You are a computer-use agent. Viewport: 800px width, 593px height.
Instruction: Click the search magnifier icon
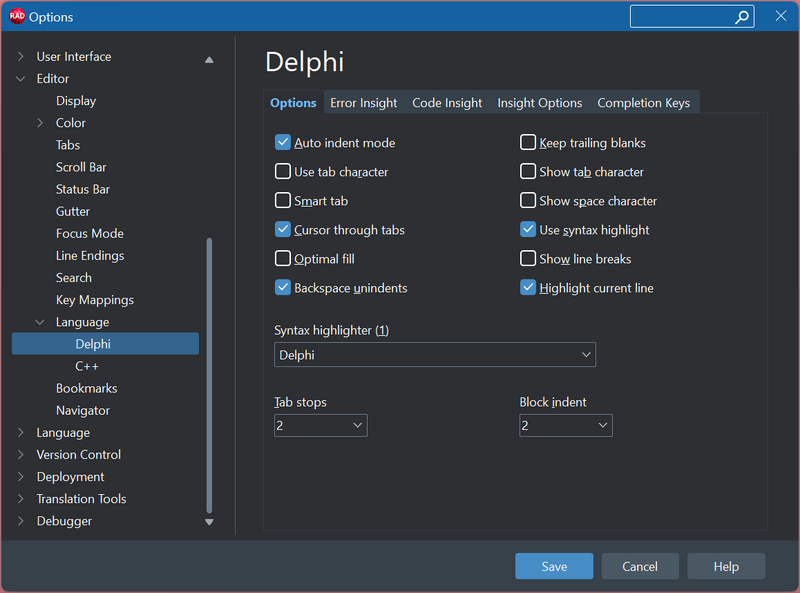[742, 17]
